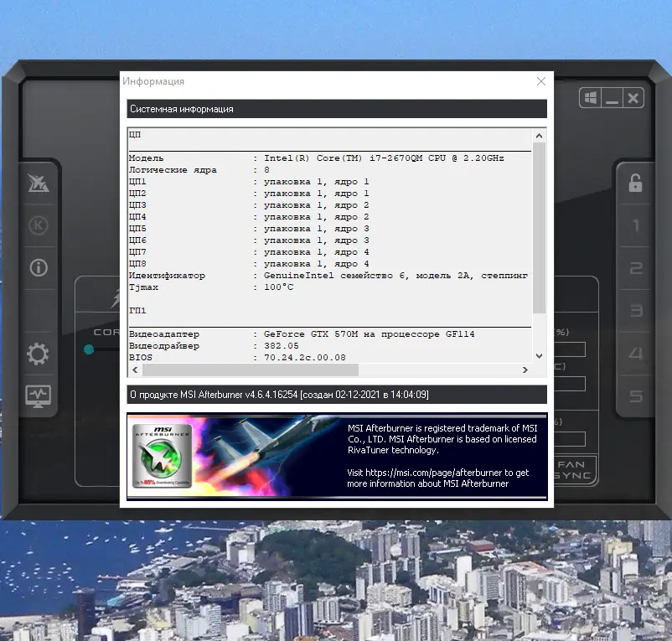Select profile slot 5
Image resolution: width=672 pixels, height=641 pixels.
pyautogui.click(x=636, y=395)
